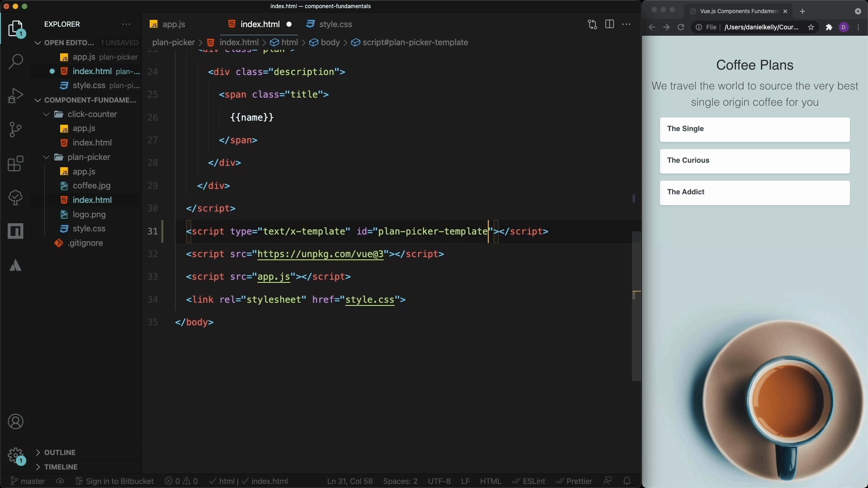Image resolution: width=868 pixels, height=488 pixels.
Task: Click the Compare Changes editor icon
Action: point(592,24)
